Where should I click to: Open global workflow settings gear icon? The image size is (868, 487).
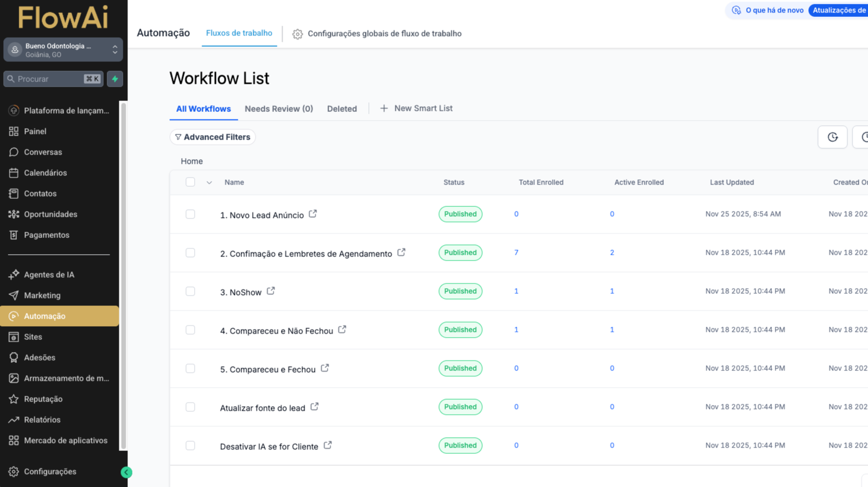pos(297,34)
